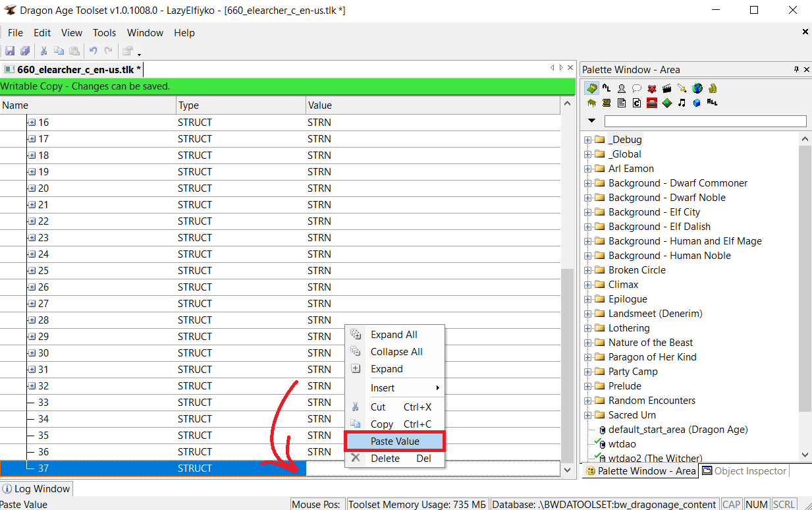This screenshot has height=510, width=812.
Task: Select the Merchant gold coins palette icon
Action: coord(713,88)
